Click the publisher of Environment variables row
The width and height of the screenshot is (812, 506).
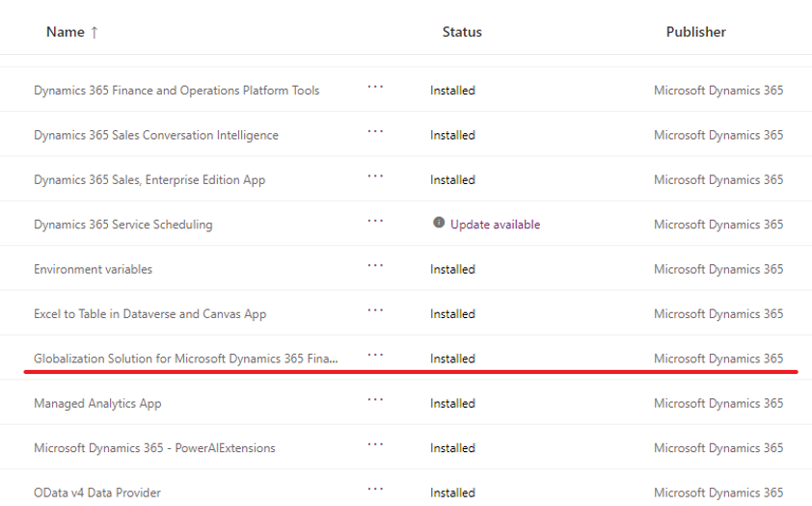(718, 269)
